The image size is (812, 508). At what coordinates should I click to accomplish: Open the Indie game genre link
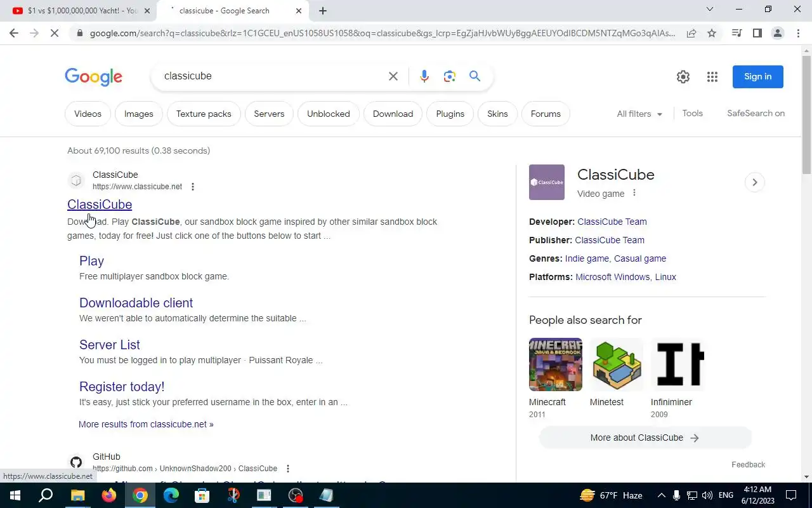587,258
